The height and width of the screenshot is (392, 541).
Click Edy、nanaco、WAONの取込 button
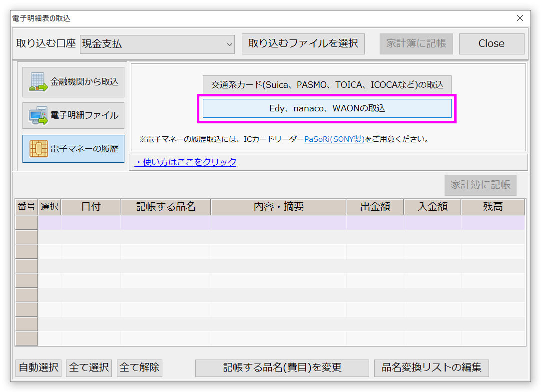pos(327,108)
